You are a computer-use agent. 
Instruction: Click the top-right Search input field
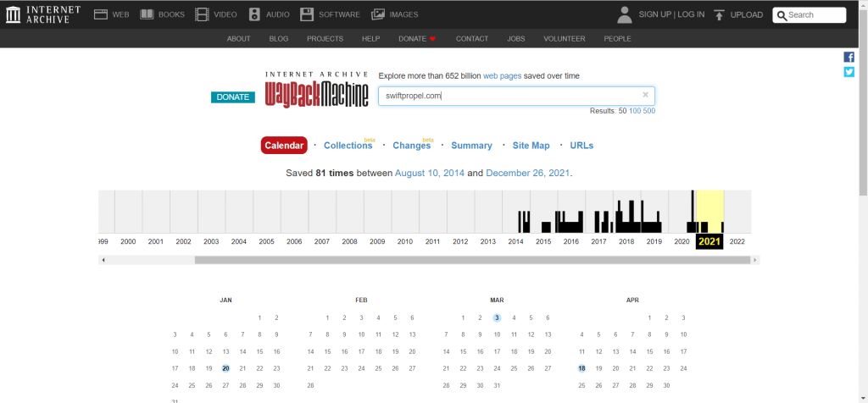coord(815,14)
